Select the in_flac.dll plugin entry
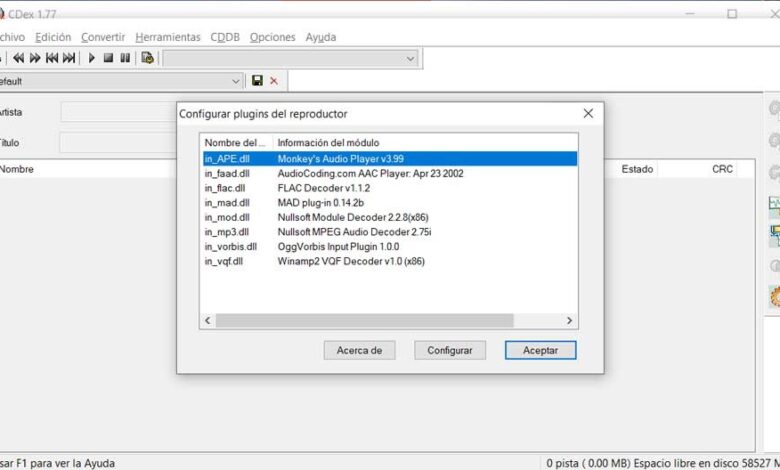This screenshot has width=780, height=470. tap(225, 188)
